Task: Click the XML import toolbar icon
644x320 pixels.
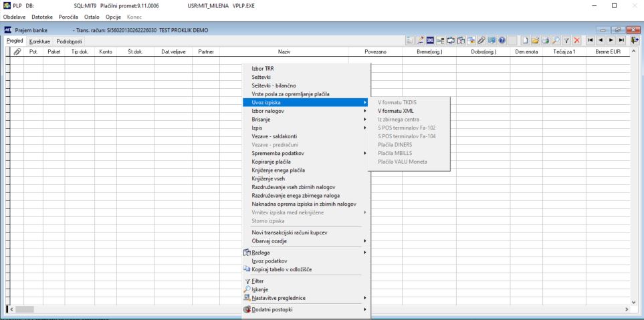Action: [x=431, y=40]
